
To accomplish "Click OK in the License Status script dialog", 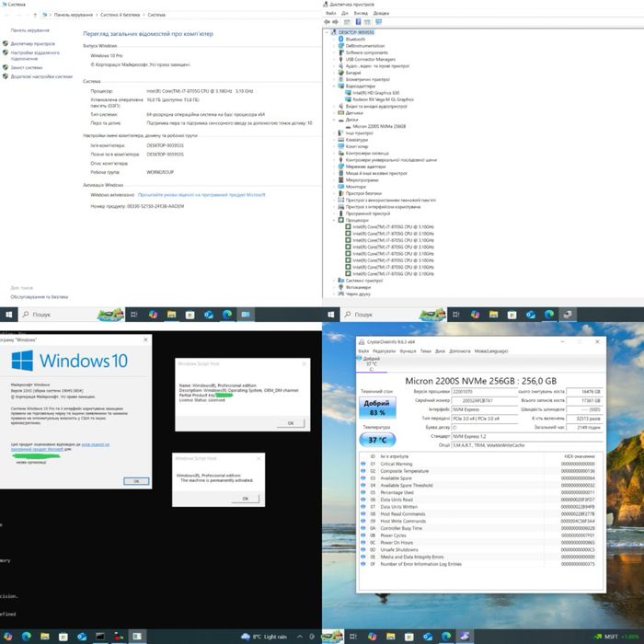I will (291, 423).
